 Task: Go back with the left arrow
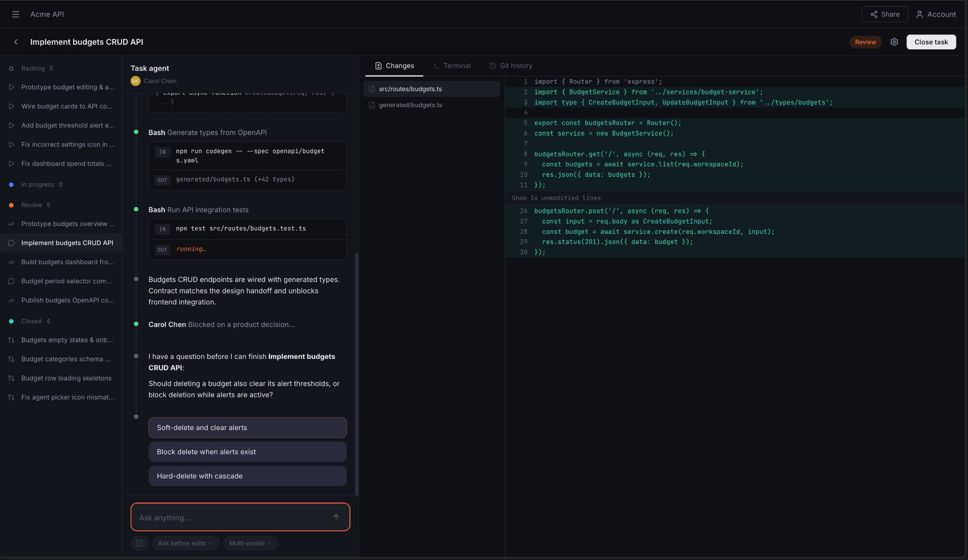16,42
